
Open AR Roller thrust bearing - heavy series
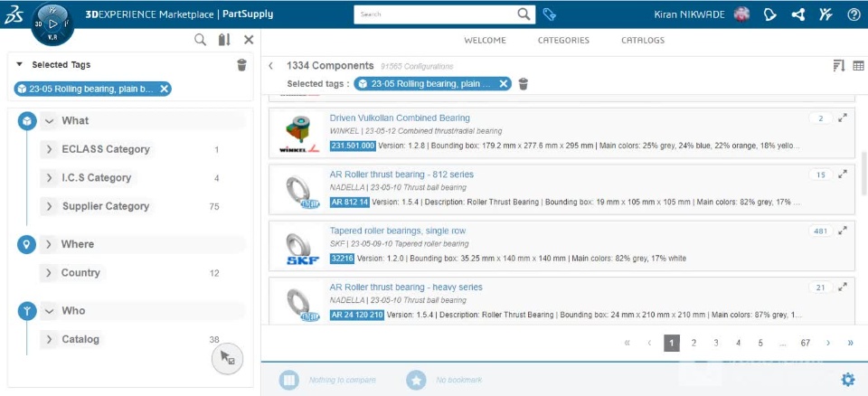pyautogui.click(x=406, y=288)
